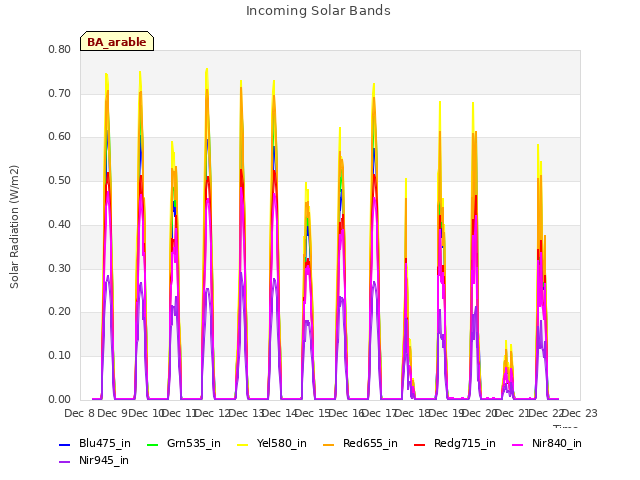Click the 0.50 y-axis tick label

(60, 180)
